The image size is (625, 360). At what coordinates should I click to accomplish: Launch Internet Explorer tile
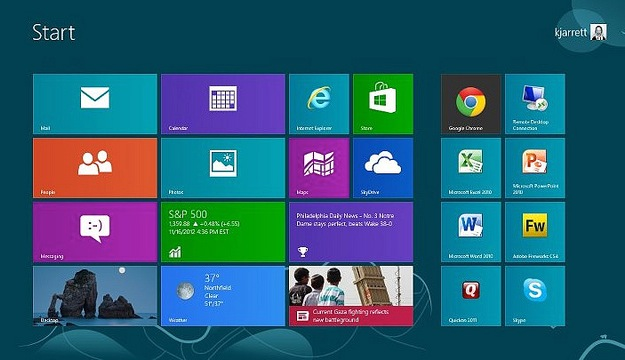tap(319, 104)
